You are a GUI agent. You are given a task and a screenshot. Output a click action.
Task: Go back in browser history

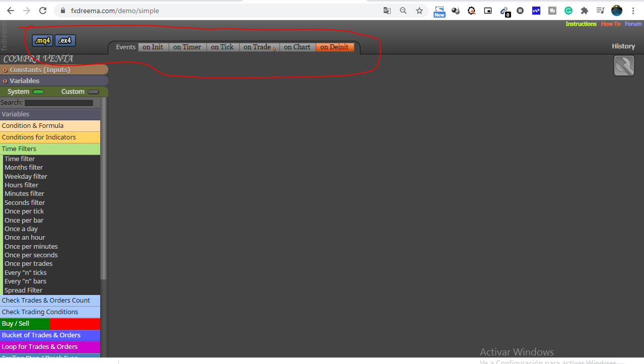pos(11,11)
